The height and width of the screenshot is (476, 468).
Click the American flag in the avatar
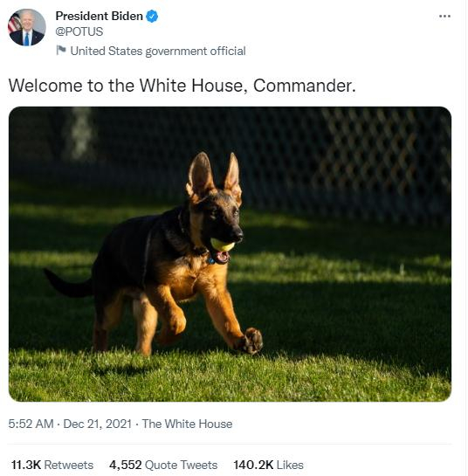click(14, 23)
